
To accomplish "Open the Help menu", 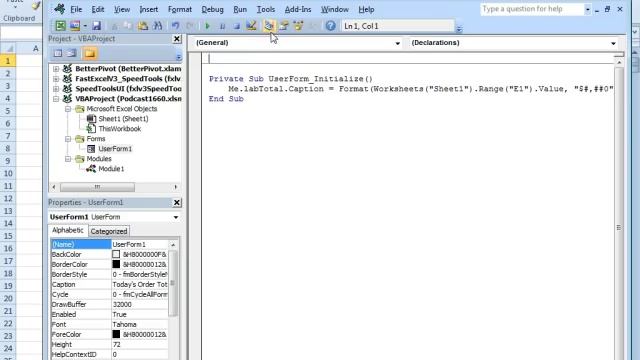I will 366,9.
